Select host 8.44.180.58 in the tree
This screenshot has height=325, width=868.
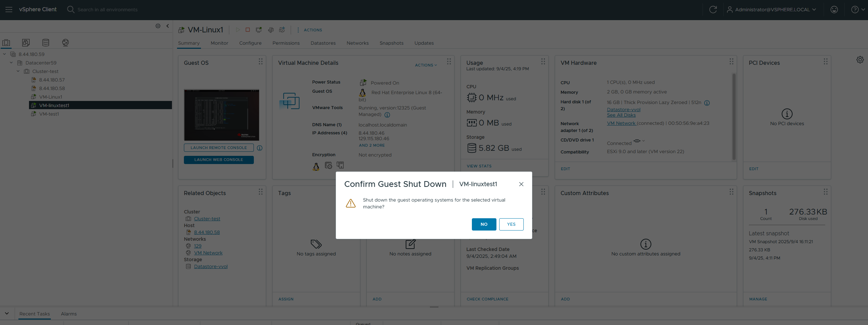52,88
